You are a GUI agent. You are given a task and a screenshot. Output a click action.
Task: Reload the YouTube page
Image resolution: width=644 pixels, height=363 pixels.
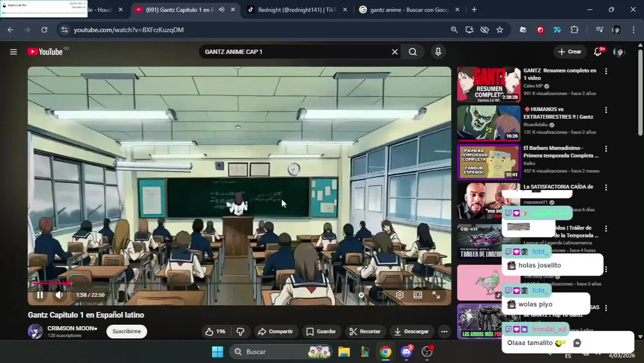coord(44,30)
